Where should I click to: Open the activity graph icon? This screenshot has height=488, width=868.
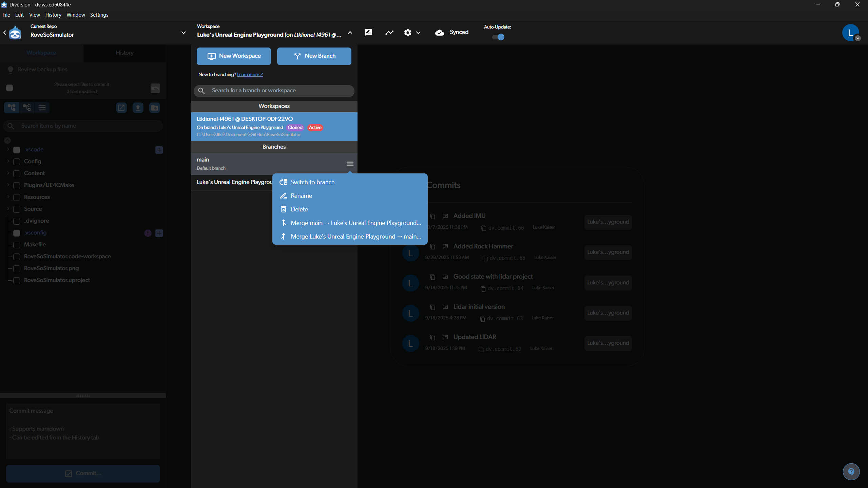[x=389, y=32]
